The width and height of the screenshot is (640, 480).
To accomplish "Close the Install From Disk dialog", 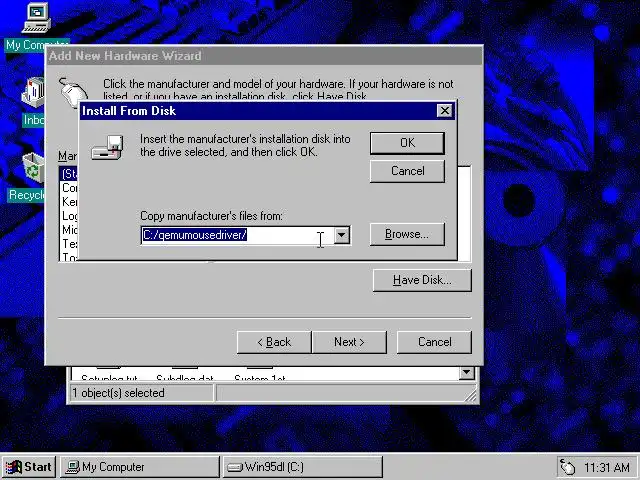I will click(444, 111).
